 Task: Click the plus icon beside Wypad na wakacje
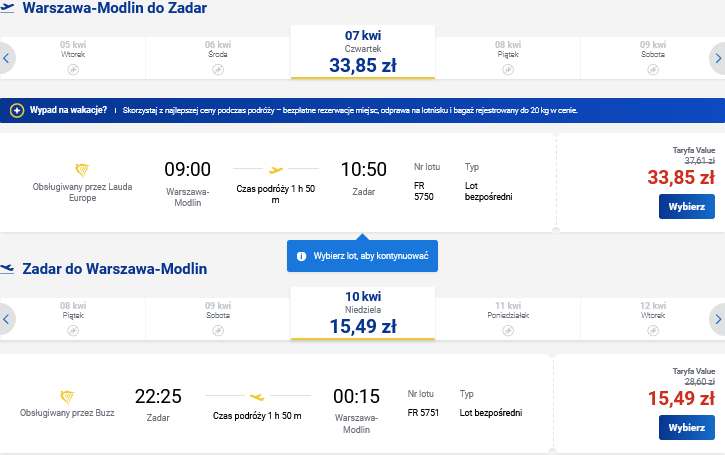coord(17,111)
